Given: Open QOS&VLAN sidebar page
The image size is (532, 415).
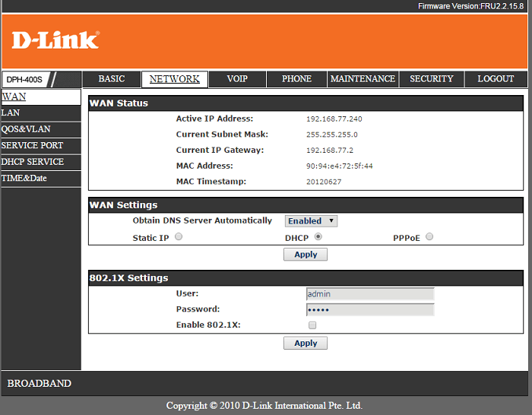Looking at the screenshot, I should (41, 129).
